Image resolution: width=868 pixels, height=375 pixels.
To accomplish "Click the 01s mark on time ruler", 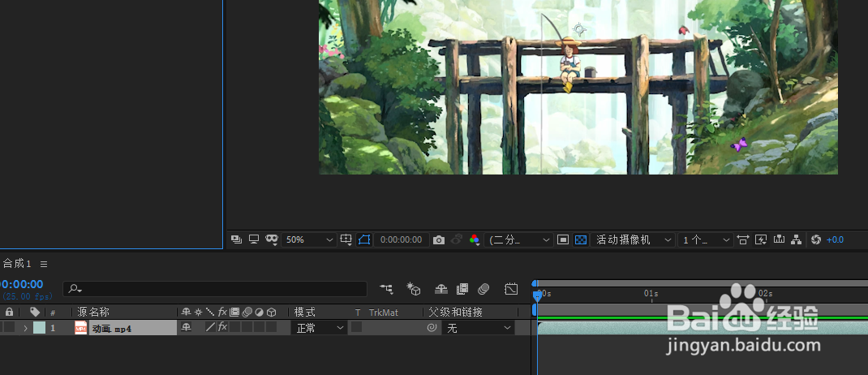I will [651, 294].
